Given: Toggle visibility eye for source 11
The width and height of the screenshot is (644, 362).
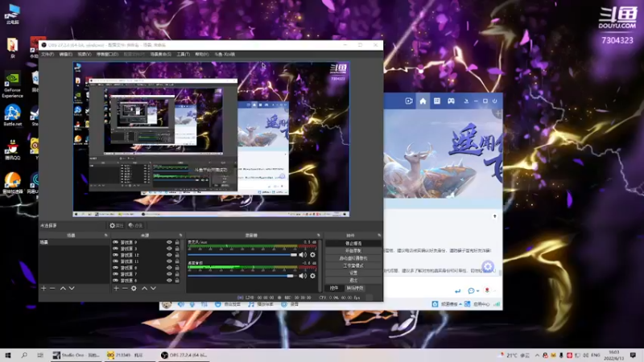Looking at the screenshot, I should point(169,261).
